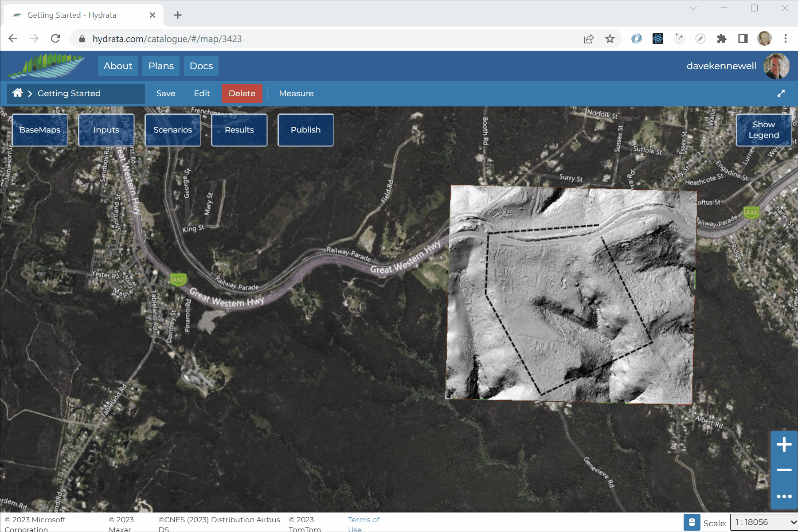The image size is (798, 532).
Task: Expand the Inputs panel
Action: click(106, 130)
